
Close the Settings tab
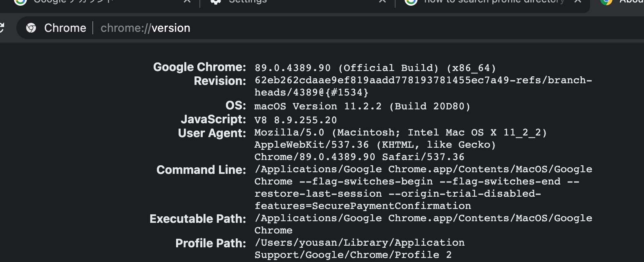click(382, 2)
